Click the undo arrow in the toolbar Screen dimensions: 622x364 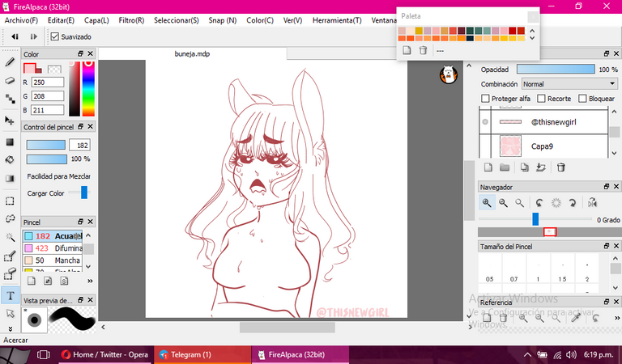(15, 36)
